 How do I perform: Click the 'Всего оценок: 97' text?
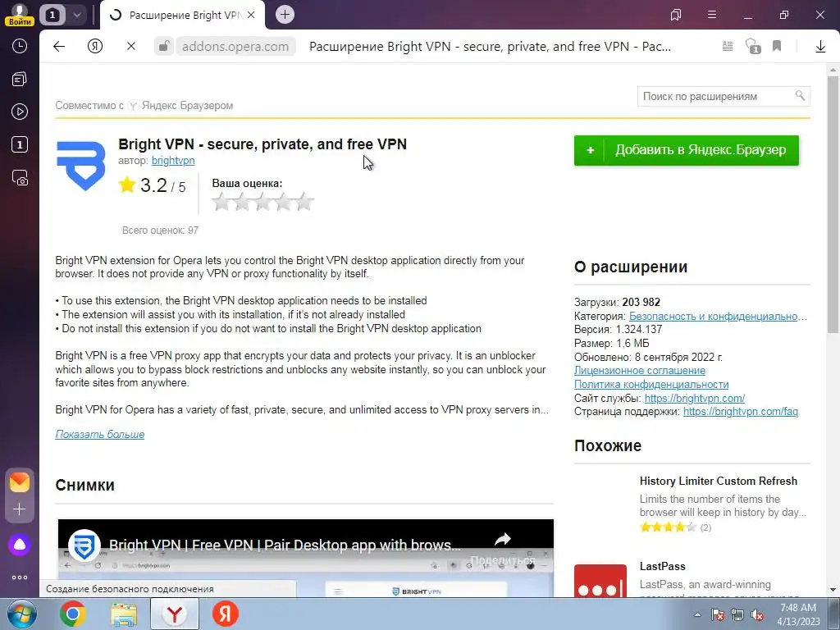(x=160, y=231)
